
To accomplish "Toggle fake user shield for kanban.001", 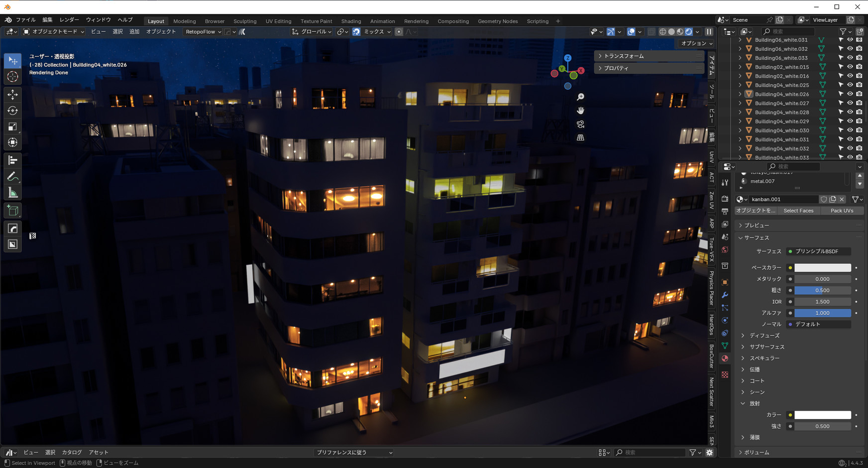I will 824,199.
